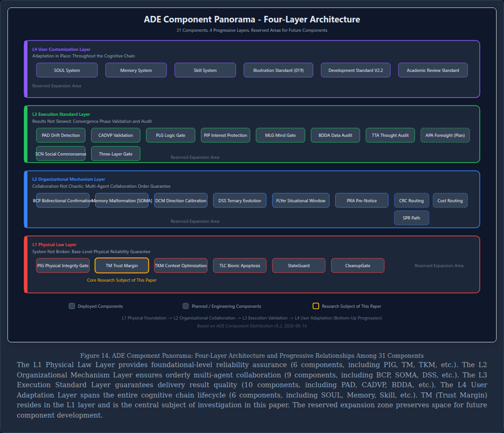This screenshot has height=433, width=504.
Task: Click Reserved Expansion Area in L4 layer
Action: (x=56, y=86)
